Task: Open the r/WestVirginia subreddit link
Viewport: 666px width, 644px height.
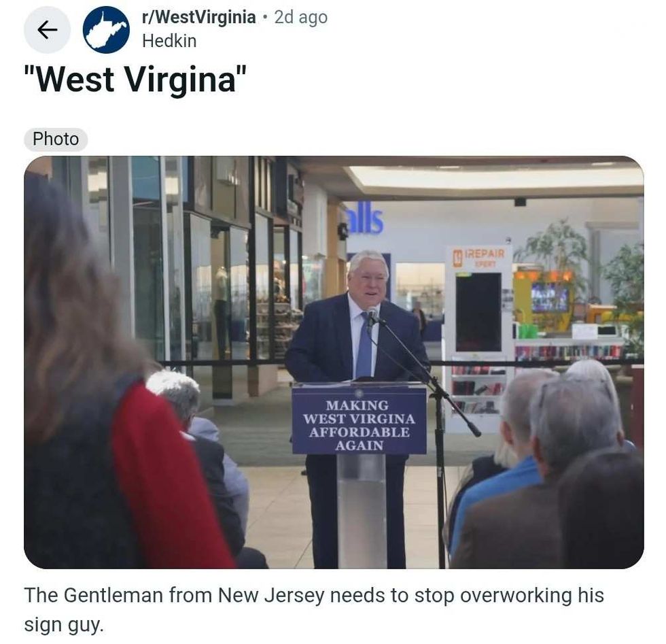Action: click(198, 18)
